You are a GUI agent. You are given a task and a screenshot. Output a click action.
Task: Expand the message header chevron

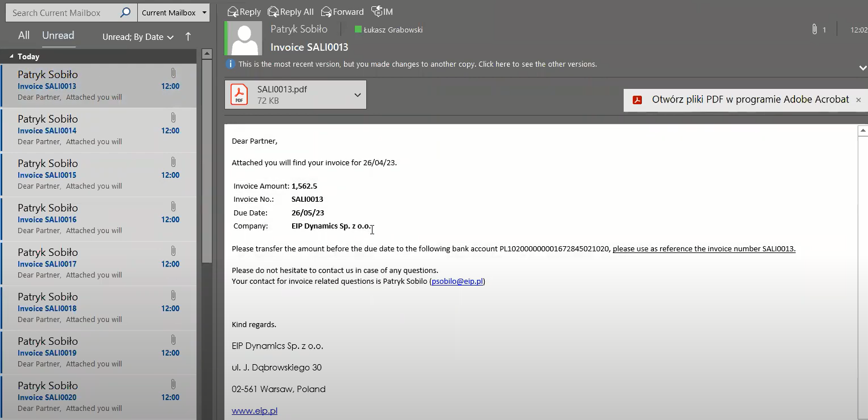pyautogui.click(x=863, y=68)
